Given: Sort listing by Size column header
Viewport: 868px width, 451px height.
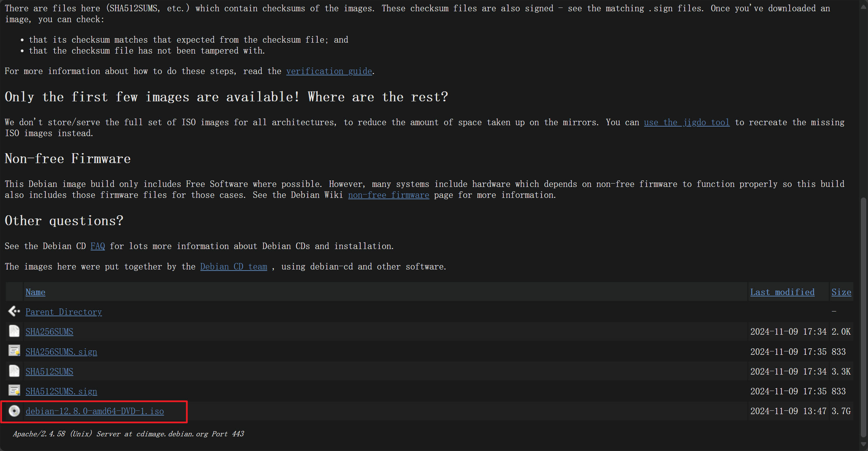Looking at the screenshot, I should click(x=841, y=292).
